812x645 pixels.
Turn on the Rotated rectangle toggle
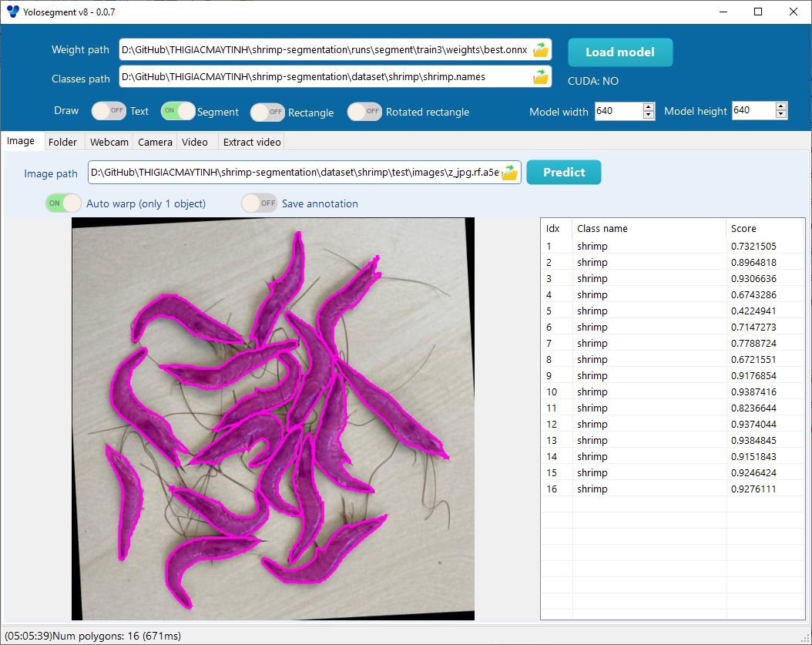[x=365, y=112]
